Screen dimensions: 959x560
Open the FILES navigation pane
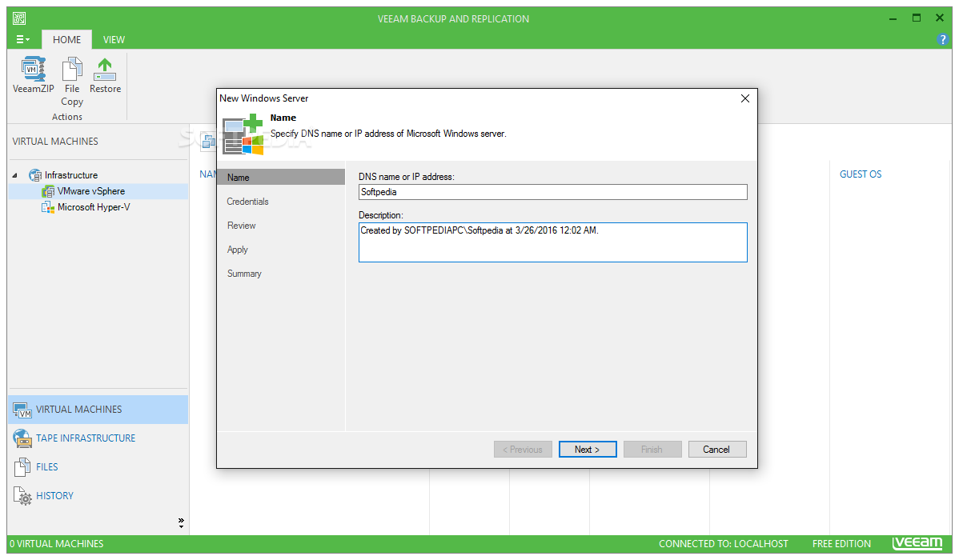[x=98, y=467]
